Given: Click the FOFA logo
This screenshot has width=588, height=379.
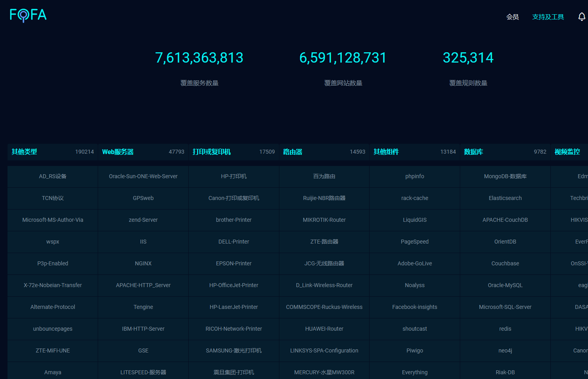Looking at the screenshot, I should pyautogui.click(x=28, y=15).
